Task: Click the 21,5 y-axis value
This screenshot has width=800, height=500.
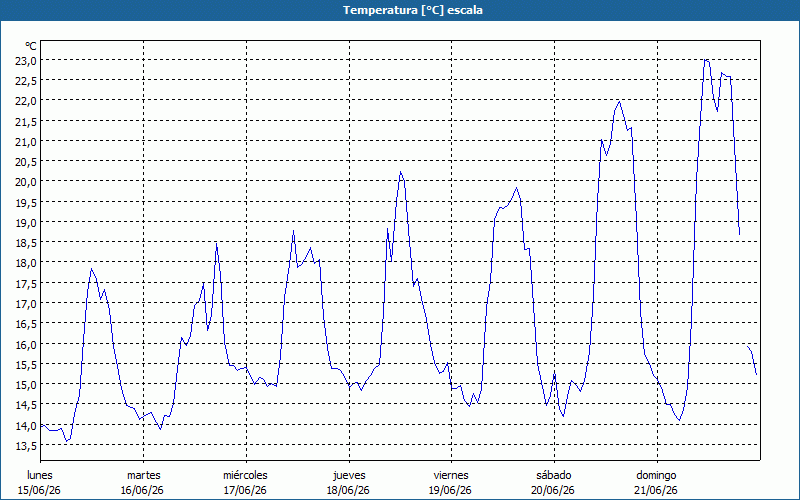Action: pyautogui.click(x=26, y=121)
